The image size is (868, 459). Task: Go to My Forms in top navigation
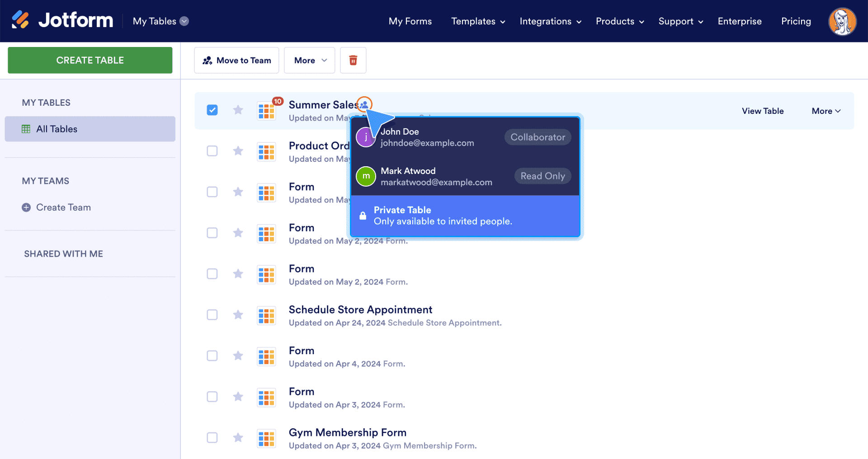pyautogui.click(x=410, y=21)
